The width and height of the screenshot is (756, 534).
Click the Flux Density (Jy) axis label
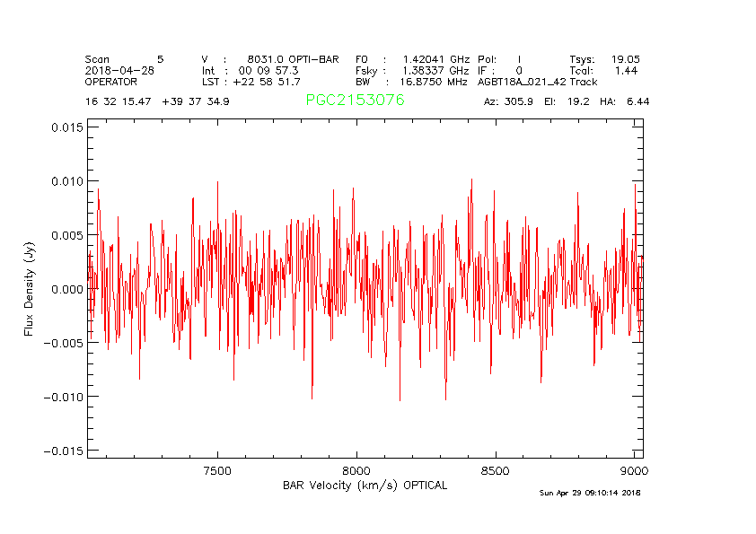click(x=29, y=289)
